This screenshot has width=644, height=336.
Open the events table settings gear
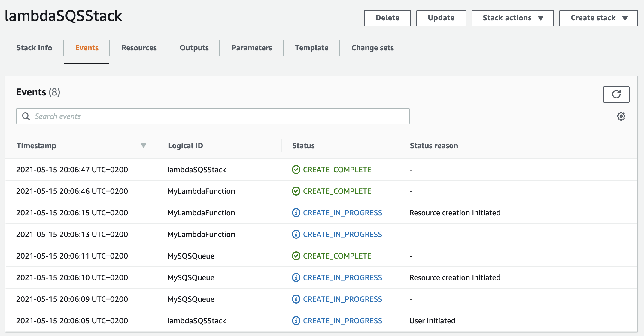click(621, 116)
